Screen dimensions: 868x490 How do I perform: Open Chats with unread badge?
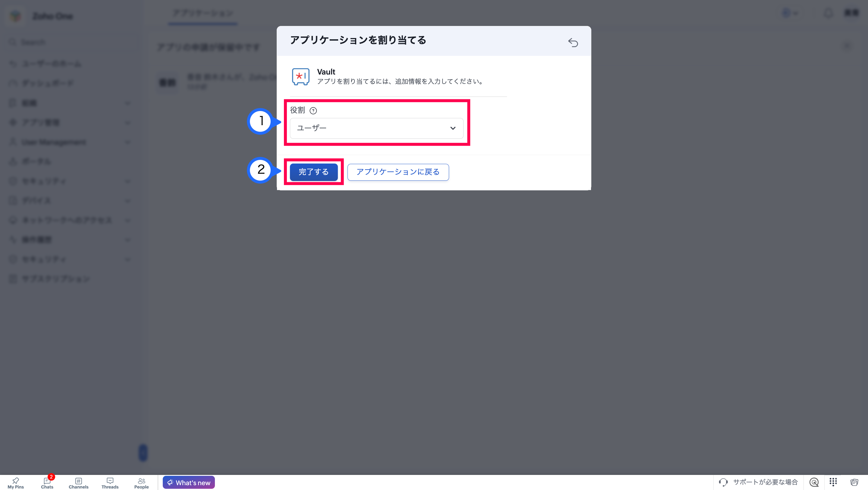[x=47, y=483]
